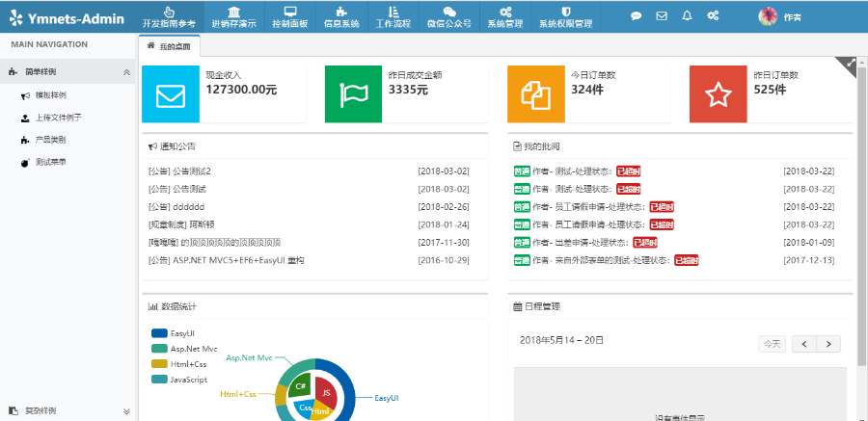Open the 工作流程 top menu
Viewport: 868px width, 421px height.
tap(393, 17)
